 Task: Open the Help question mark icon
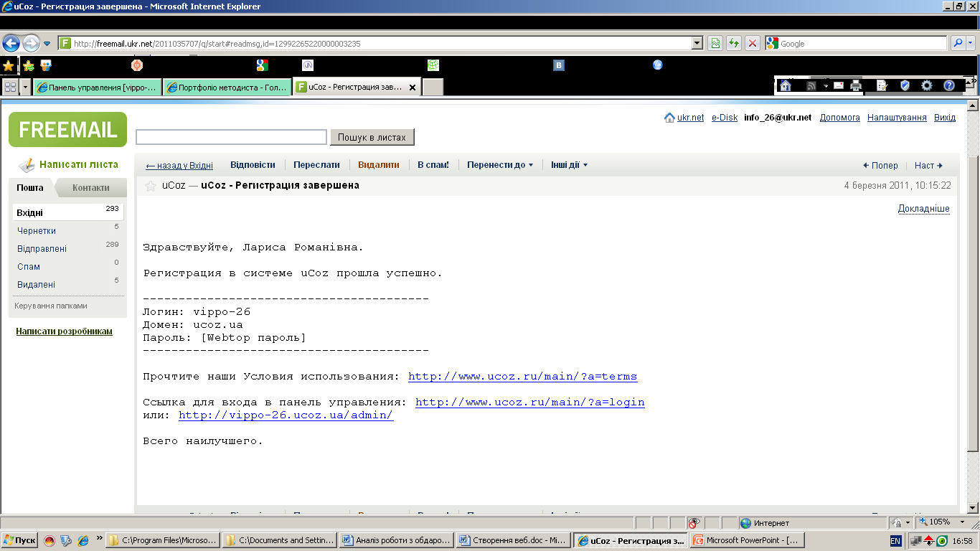[x=949, y=85]
